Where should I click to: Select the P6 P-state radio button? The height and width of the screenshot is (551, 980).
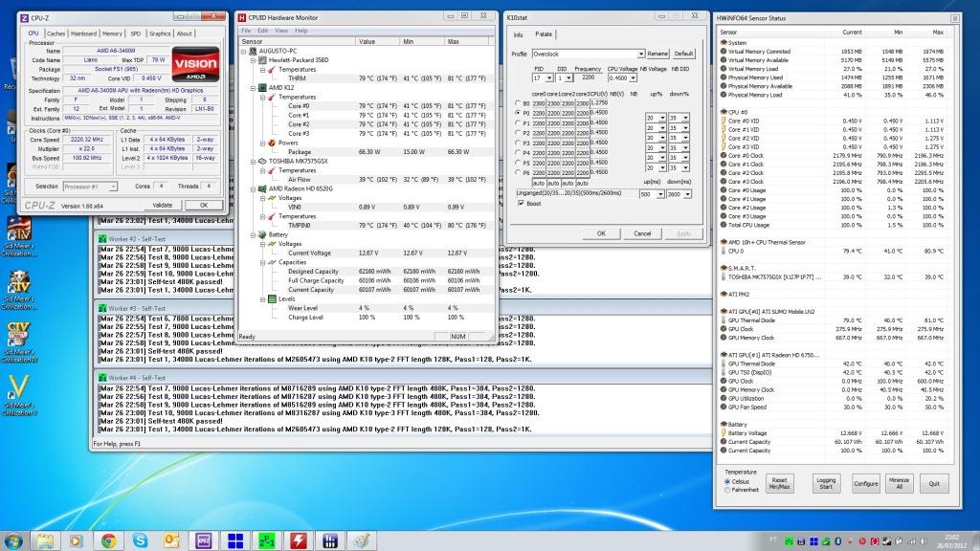click(518, 172)
